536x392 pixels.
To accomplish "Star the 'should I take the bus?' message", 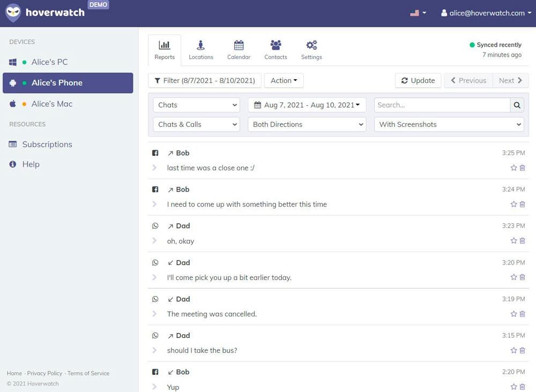I will (x=513, y=350).
